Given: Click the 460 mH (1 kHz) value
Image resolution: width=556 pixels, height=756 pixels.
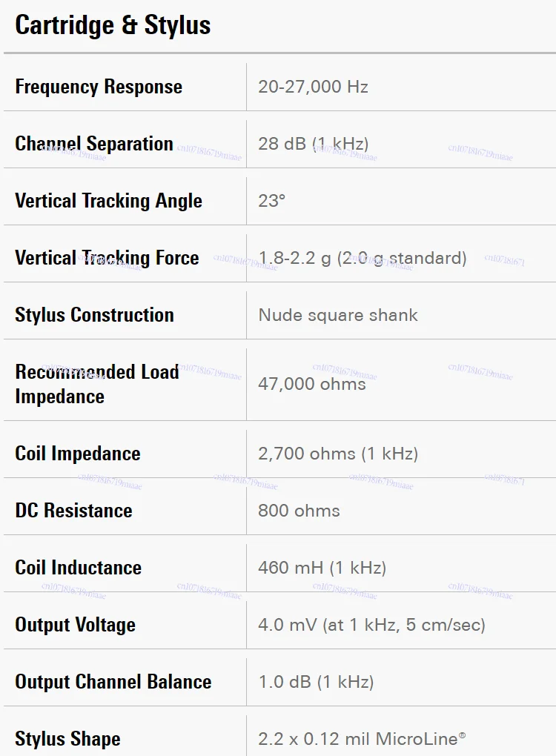Looking at the screenshot, I should 322,568.
